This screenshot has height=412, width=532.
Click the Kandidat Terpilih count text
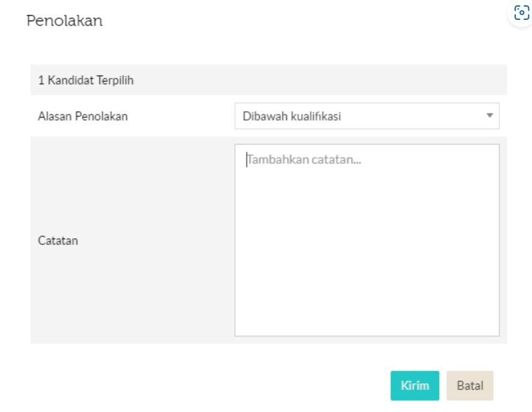[x=86, y=80]
